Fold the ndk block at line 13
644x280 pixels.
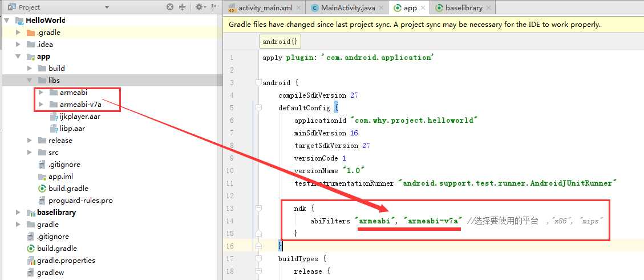click(x=258, y=209)
